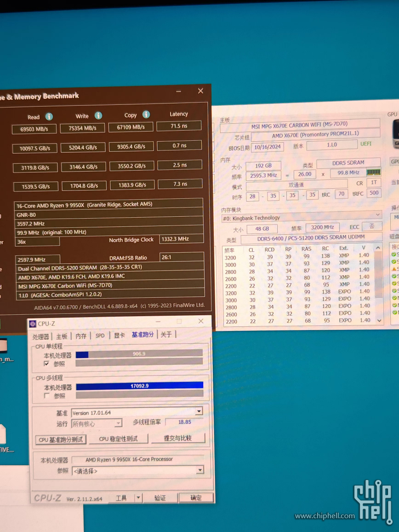Viewport: 399px width, 532px height.
Task: Switch to the 主板 tab in CPU-Z
Action: coord(62,336)
